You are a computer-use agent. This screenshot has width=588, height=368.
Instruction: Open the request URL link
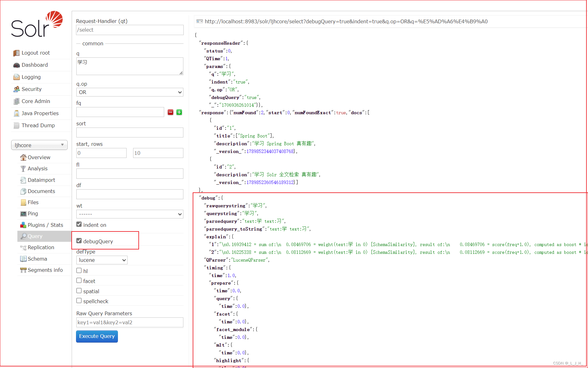[346, 21]
